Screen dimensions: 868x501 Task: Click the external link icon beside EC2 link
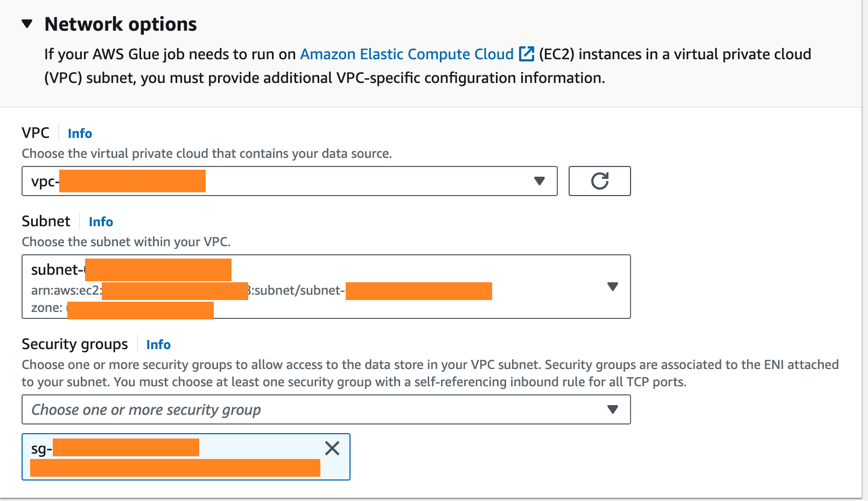pyautogui.click(x=526, y=54)
